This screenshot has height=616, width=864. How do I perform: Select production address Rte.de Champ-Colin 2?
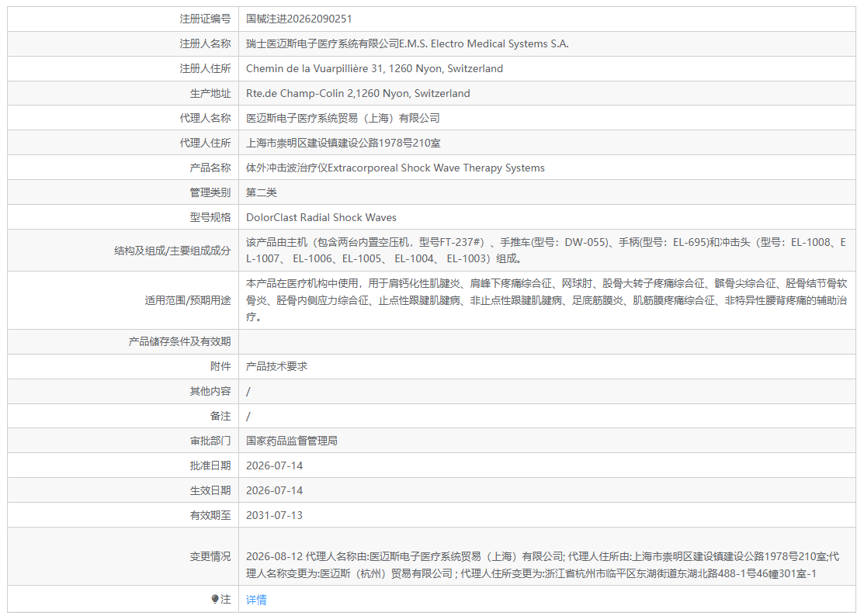coord(300,93)
